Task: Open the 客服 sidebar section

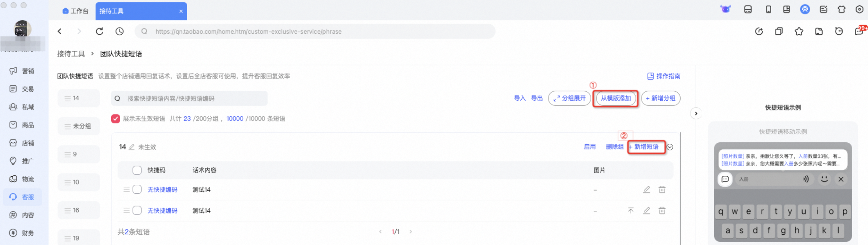Action: [22, 197]
